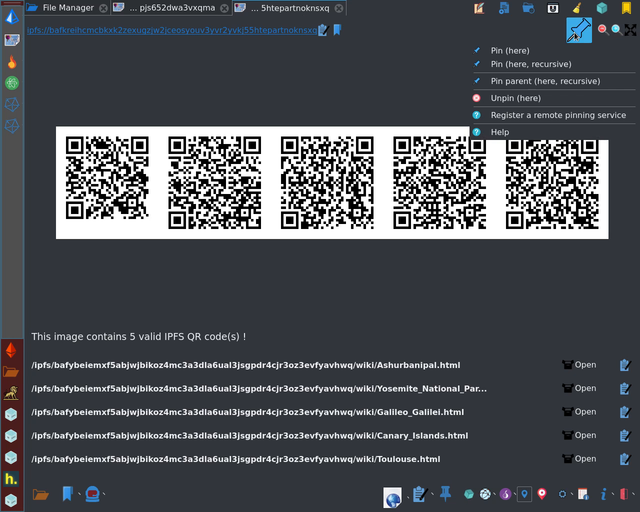Open the Canary_Islands.html IPFS path
Screen dimensions: 640x512
[x=580, y=435]
